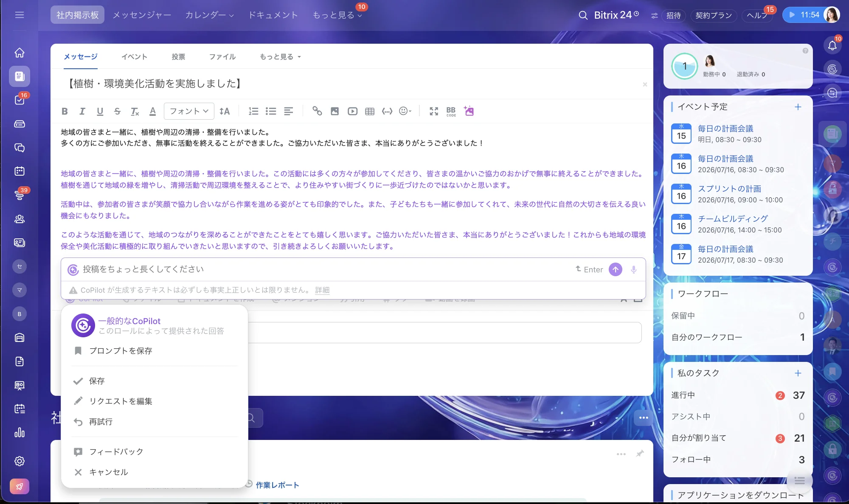Expand the editor to fullscreen

(433, 111)
